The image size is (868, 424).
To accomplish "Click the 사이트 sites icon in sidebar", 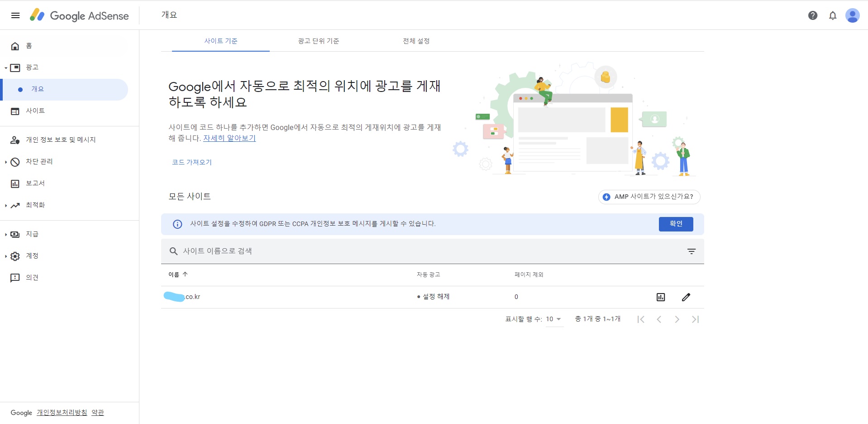I will pos(15,111).
